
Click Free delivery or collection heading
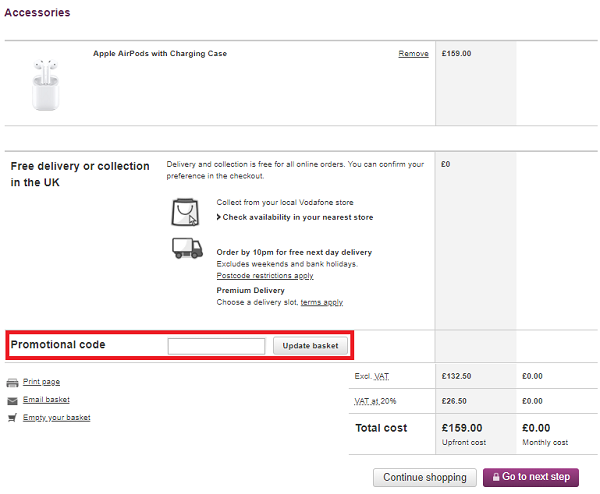[80, 174]
